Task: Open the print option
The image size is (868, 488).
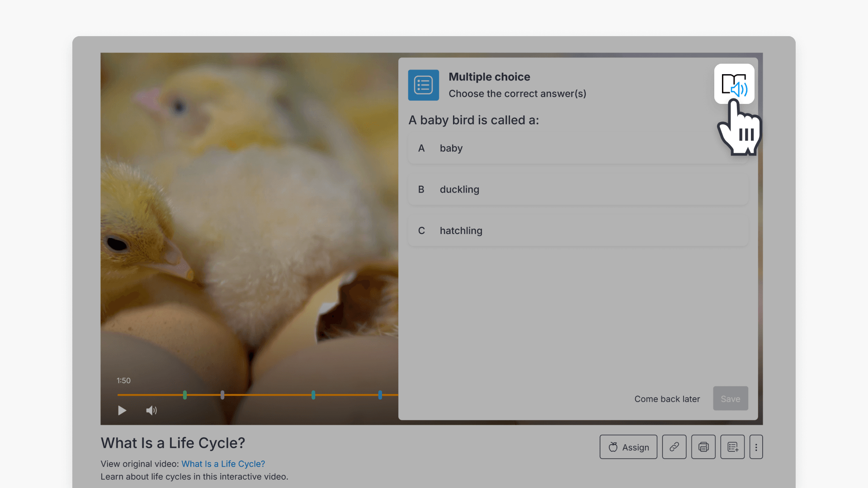Action: 703,447
